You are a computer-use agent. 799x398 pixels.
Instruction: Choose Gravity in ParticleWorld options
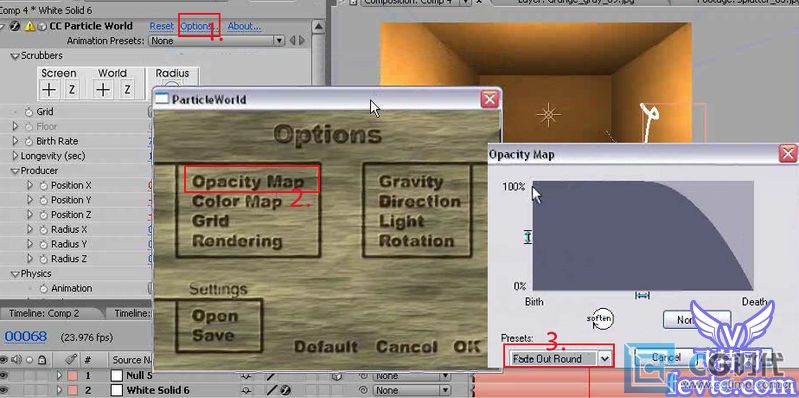(x=411, y=181)
